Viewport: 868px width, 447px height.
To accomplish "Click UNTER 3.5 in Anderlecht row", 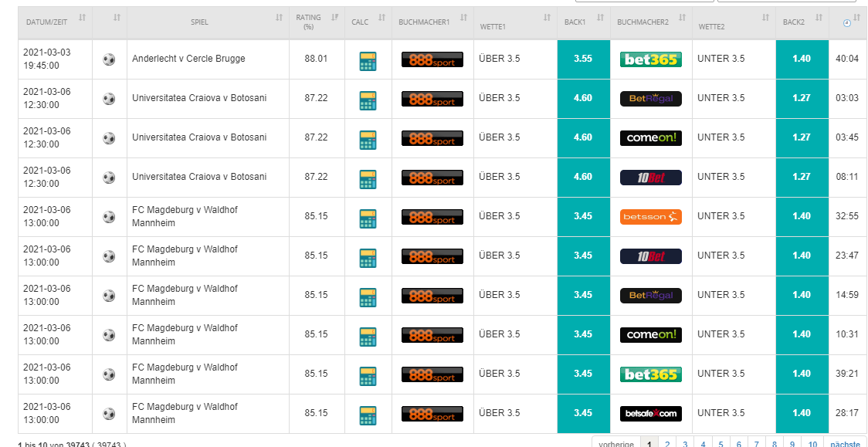I will click(721, 59).
